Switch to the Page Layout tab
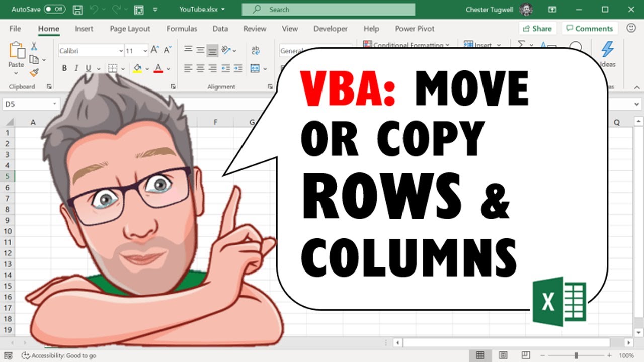 (130, 29)
